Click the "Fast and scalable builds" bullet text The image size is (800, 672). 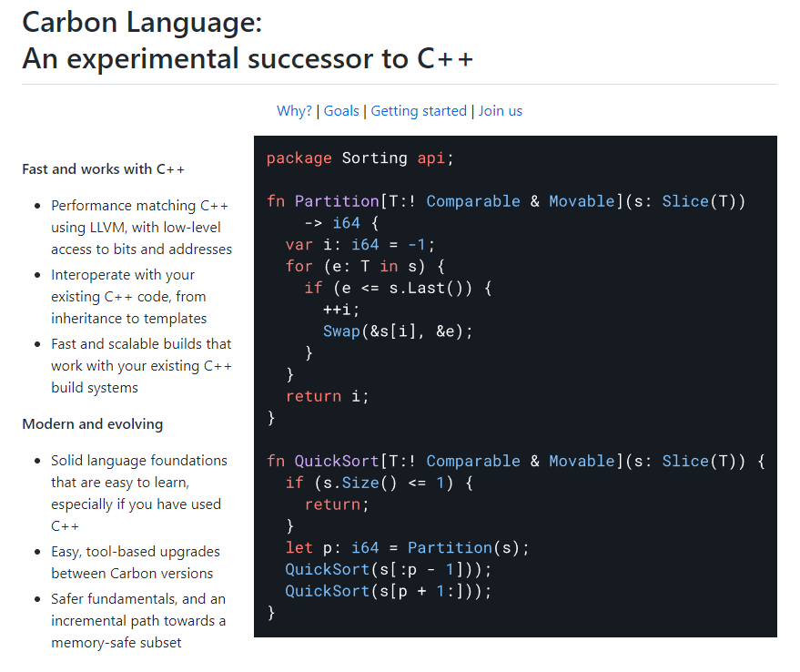141,344
